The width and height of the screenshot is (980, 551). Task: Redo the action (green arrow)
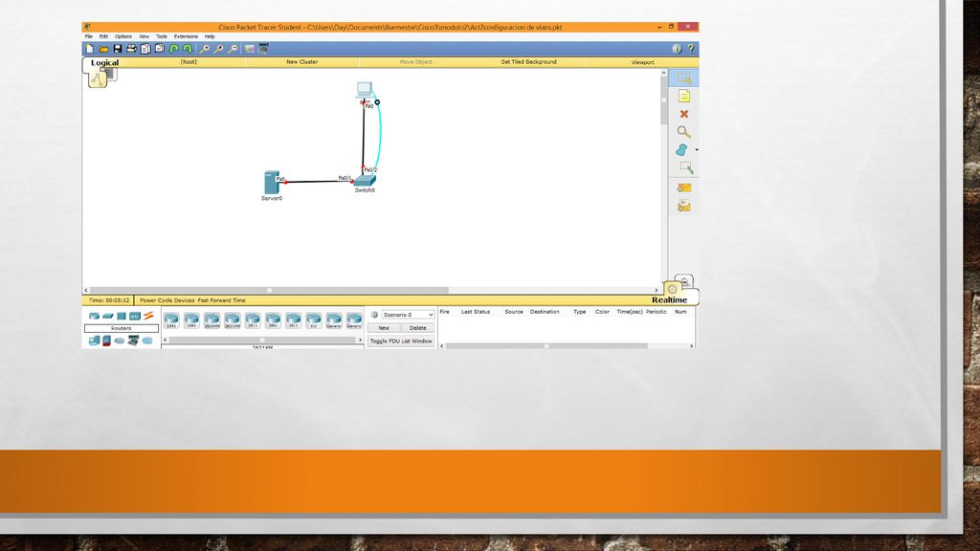188,49
